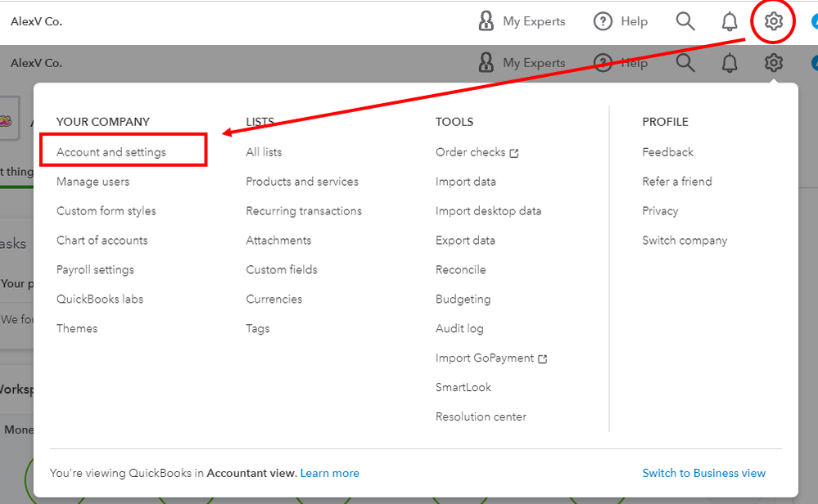The image size is (818, 504).
Task: Click Learn more link
Action: [330, 473]
